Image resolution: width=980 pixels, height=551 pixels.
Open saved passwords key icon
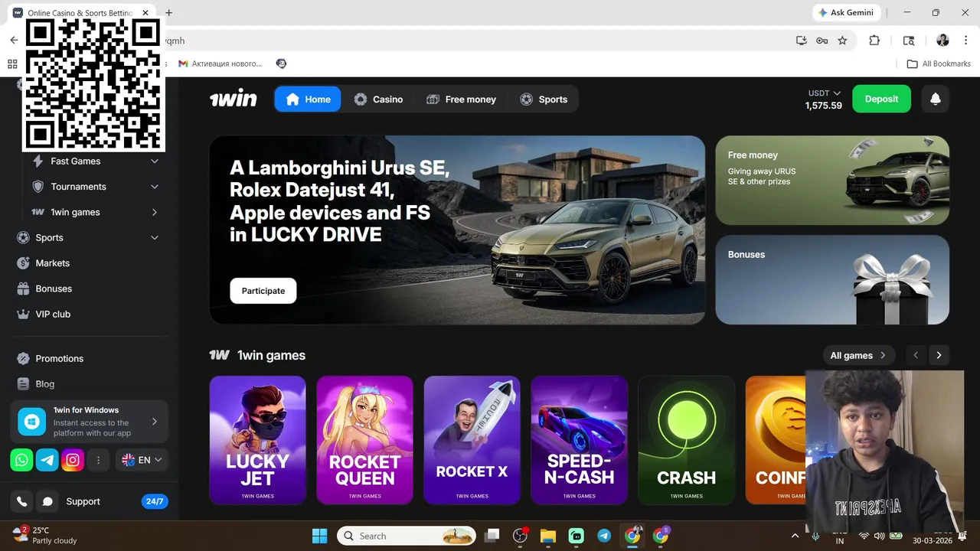822,41
